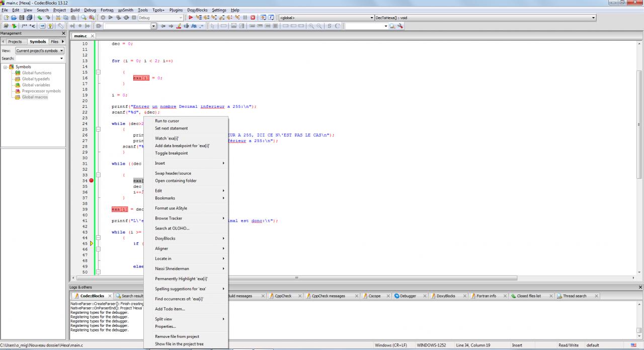Select Format use AStyle menu entry

[186, 208]
